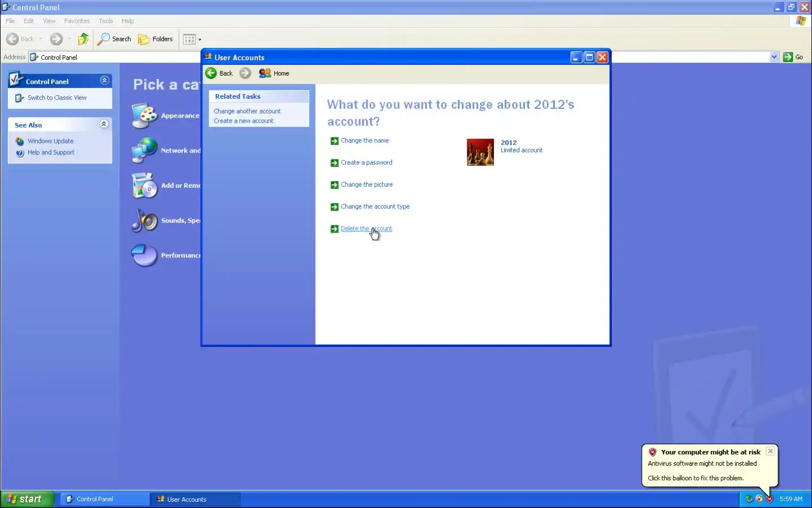Click the Forward arrow in User Accounts window
812x508 pixels.
pyautogui.click(x=245, y=73)
